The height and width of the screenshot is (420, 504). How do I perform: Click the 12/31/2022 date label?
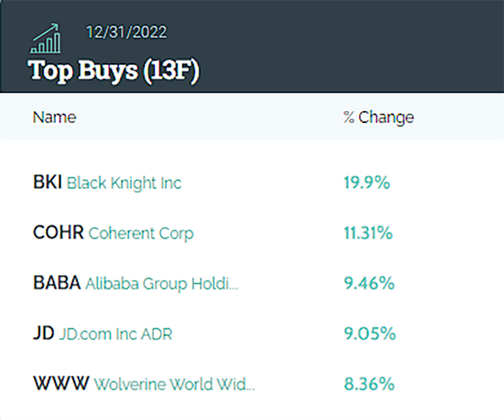[126, 32]
